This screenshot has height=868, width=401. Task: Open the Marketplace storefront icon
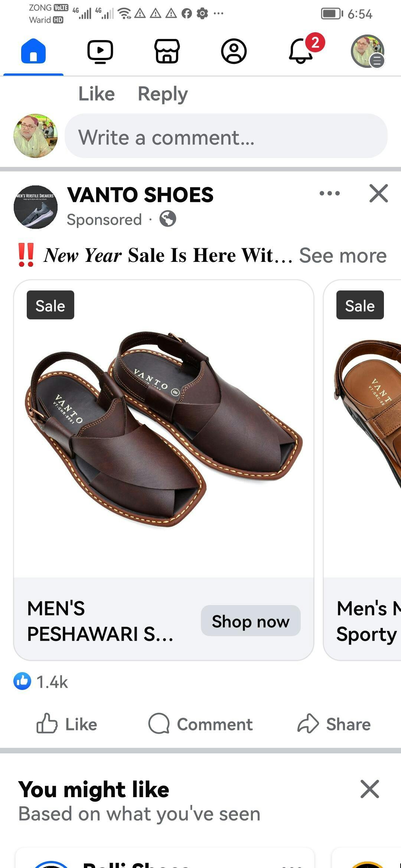coord(167,51)
